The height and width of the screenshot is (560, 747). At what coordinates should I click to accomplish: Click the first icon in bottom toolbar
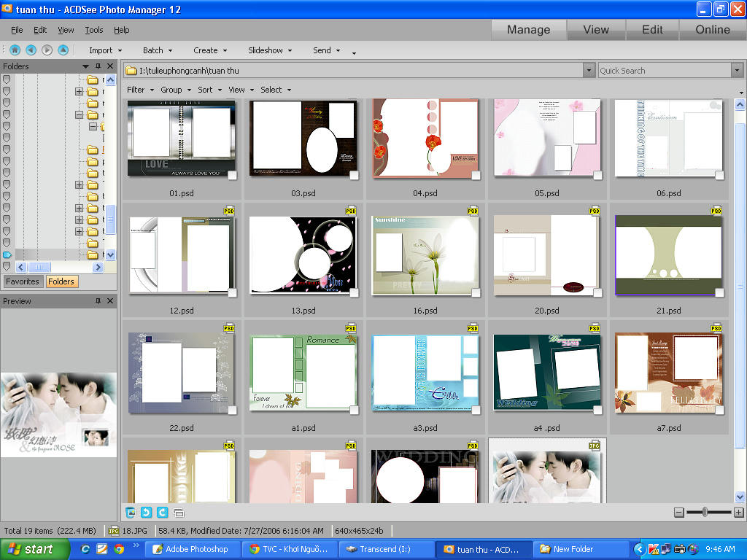131,513
